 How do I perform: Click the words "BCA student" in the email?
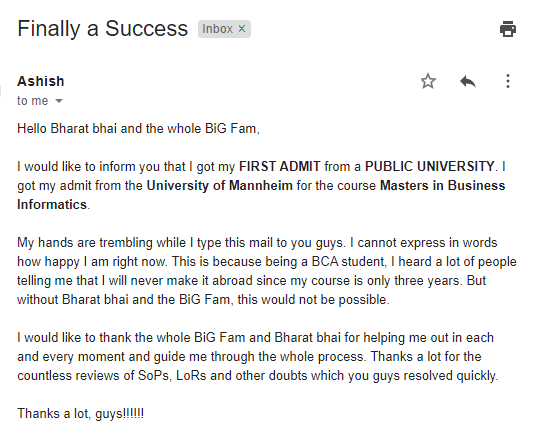click(x=348, y=262)
